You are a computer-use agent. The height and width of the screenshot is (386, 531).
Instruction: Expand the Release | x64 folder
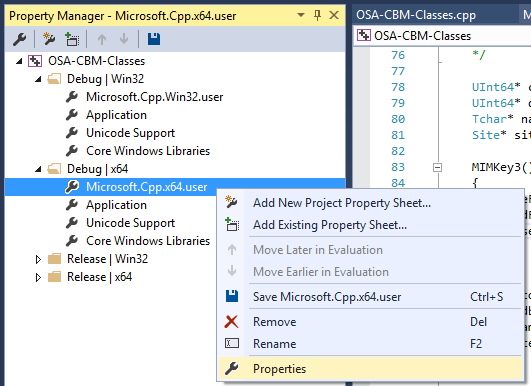click(38, 277)
